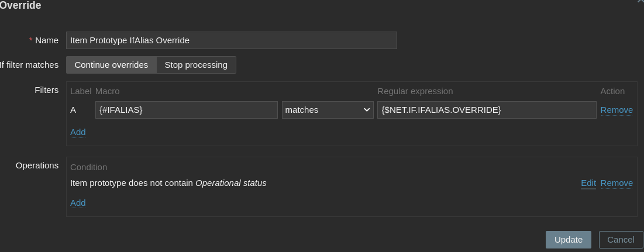Open the matches operator dropdown

click(328, 110)
